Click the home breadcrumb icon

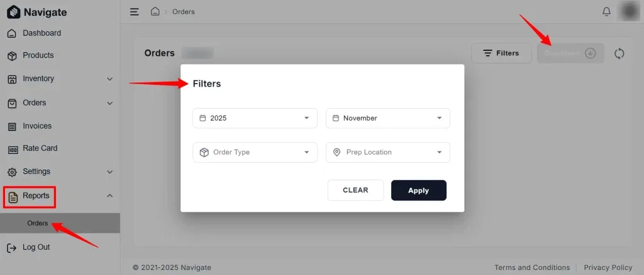tap(155, 11)
